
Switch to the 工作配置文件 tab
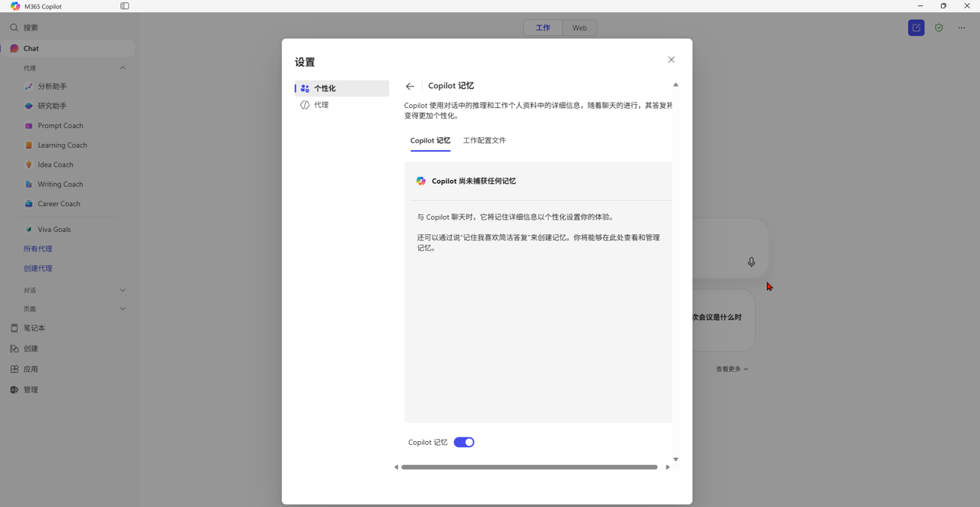(485, 141)
